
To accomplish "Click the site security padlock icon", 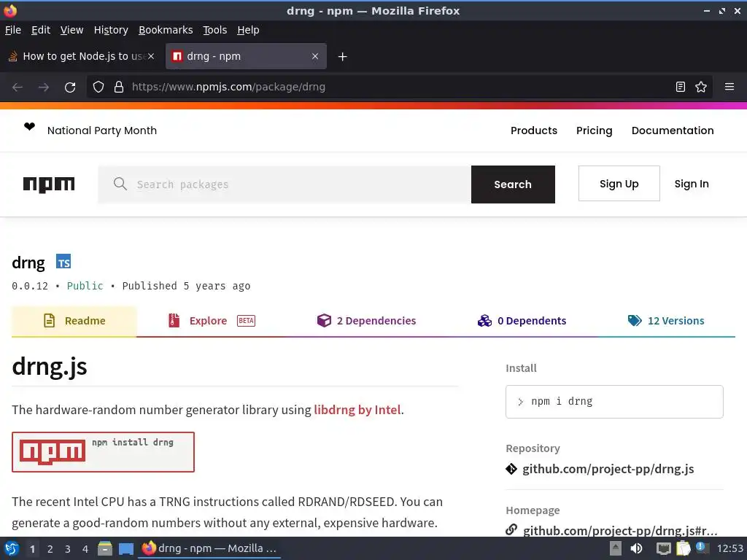I will [119, 87].
